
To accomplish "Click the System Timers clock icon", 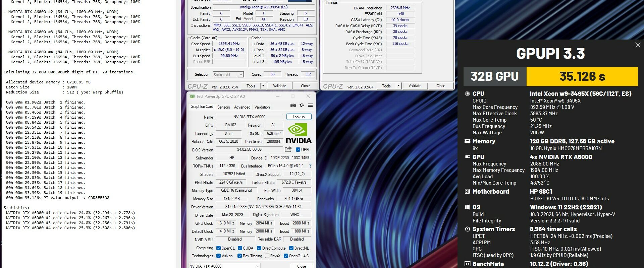I will pos(467,229).
